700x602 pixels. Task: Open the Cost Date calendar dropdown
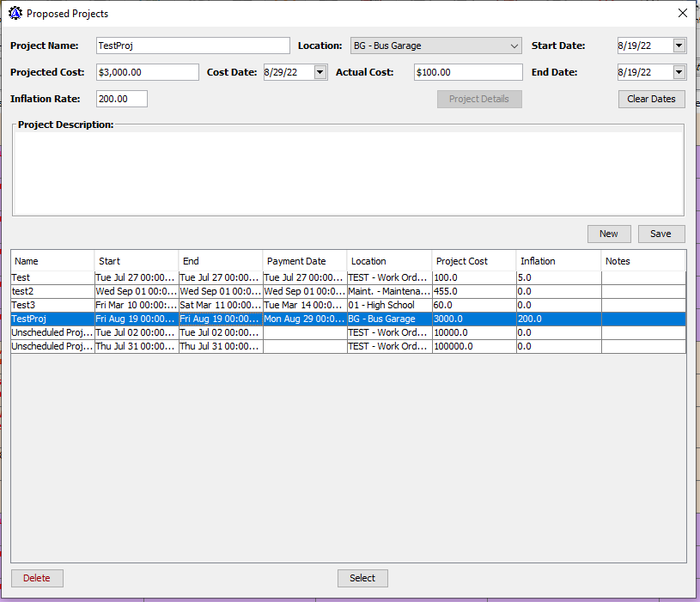[x=320, y=72]
